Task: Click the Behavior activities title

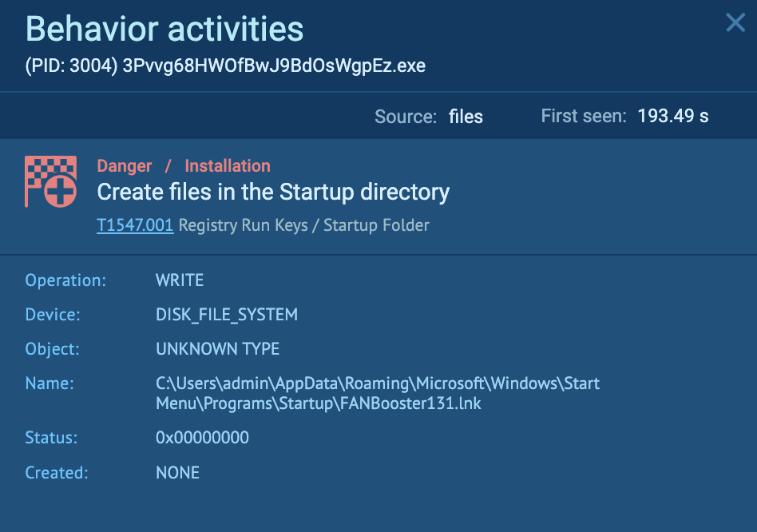Action: (x=164, y=29)
